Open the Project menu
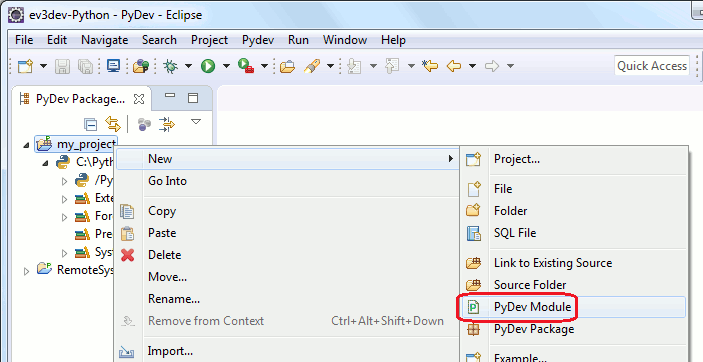This screenshot has height=362, width=703. (209, 40)
